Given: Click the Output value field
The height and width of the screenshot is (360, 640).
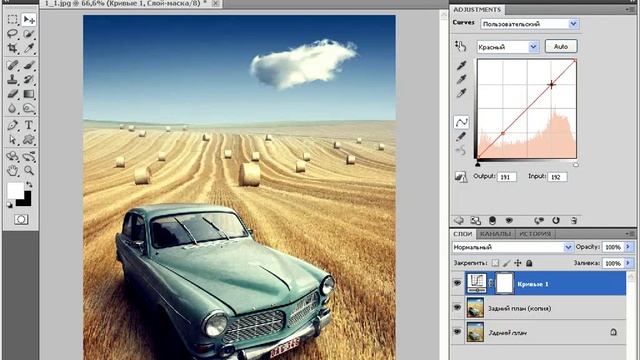Looking at the screenshot, I should 507,177.
